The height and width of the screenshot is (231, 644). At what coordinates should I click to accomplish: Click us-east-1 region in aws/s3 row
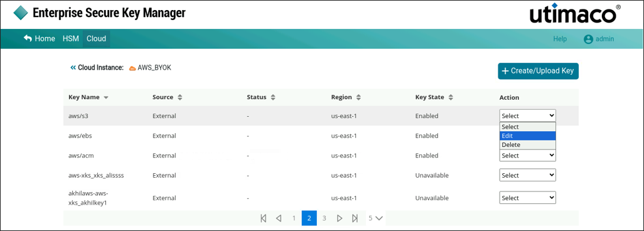(344, 116)
